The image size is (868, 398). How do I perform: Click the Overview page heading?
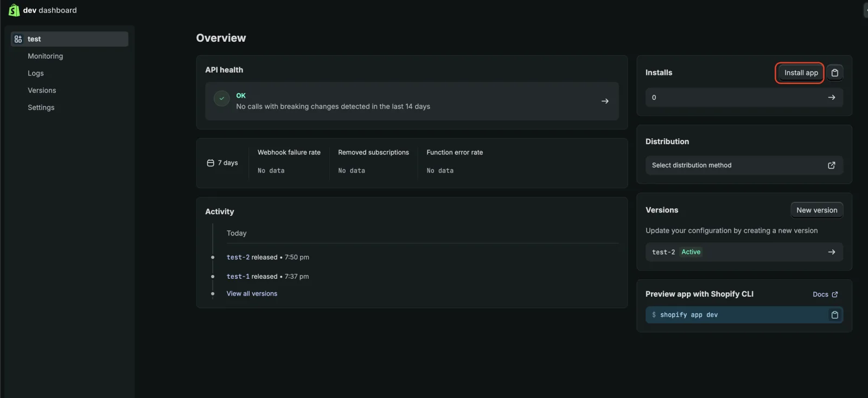pyautogui.click(x=221, y=38)
